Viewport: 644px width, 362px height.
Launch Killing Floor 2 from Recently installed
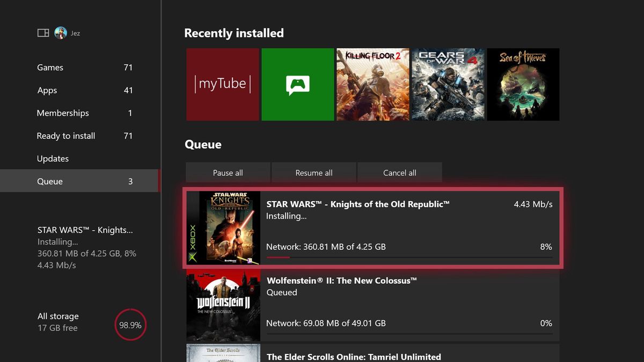tap(372, 84)
